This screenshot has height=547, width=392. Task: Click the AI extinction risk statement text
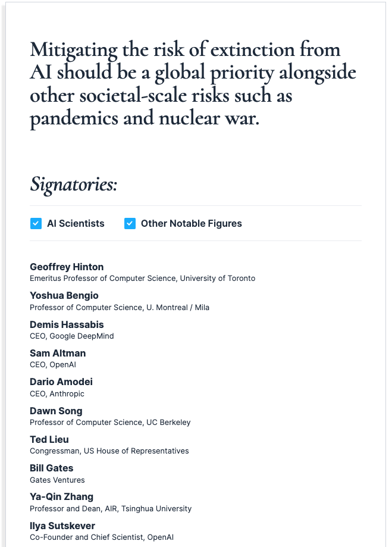pos(193,84)
